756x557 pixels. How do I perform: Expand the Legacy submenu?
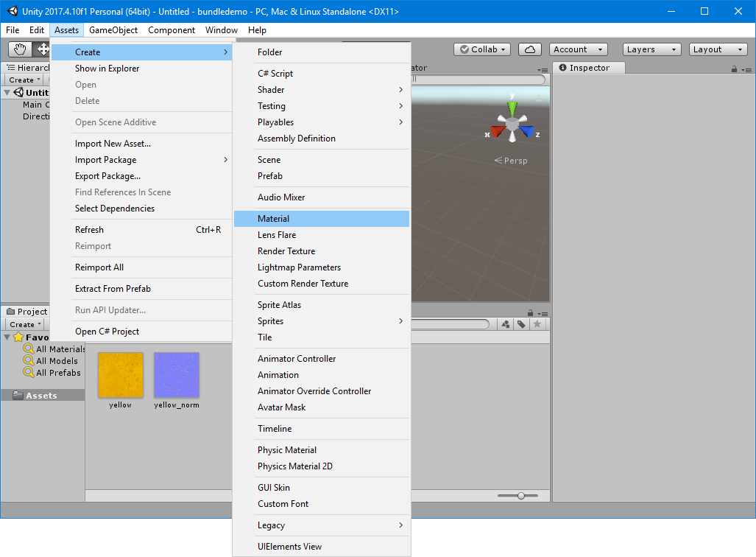(x=322, y=525)
